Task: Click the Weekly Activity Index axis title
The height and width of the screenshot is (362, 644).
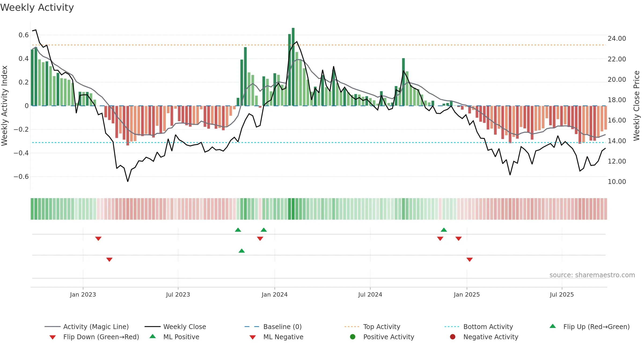Action: [5, 106]
